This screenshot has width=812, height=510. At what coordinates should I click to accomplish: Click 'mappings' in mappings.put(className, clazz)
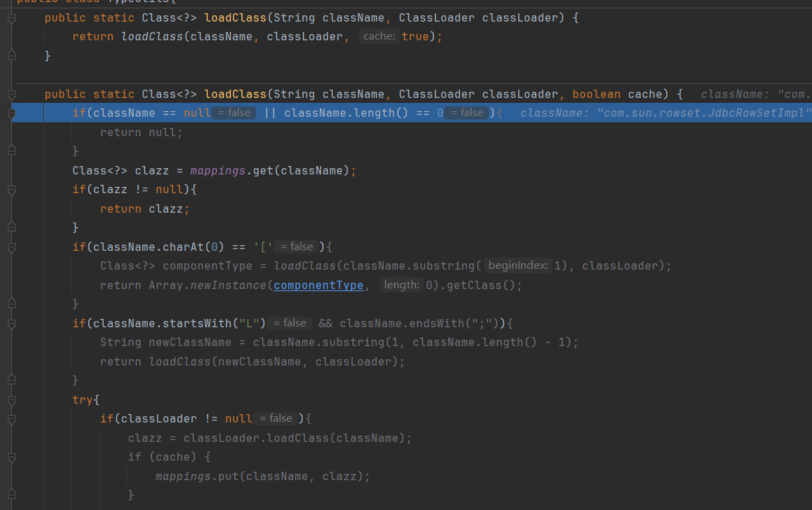click(x=183, y=477)
